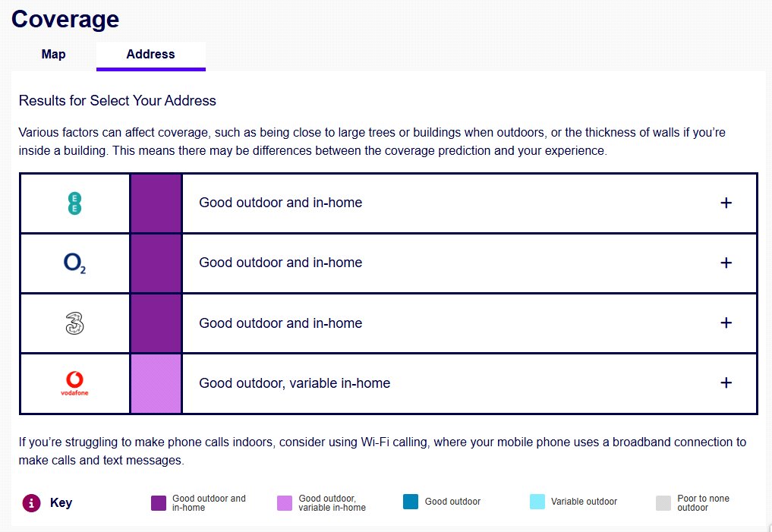Click the 'Variable outdoor' cyan key swatch
The width and height of the screenshot is (772, 532).
coord(537,502)
